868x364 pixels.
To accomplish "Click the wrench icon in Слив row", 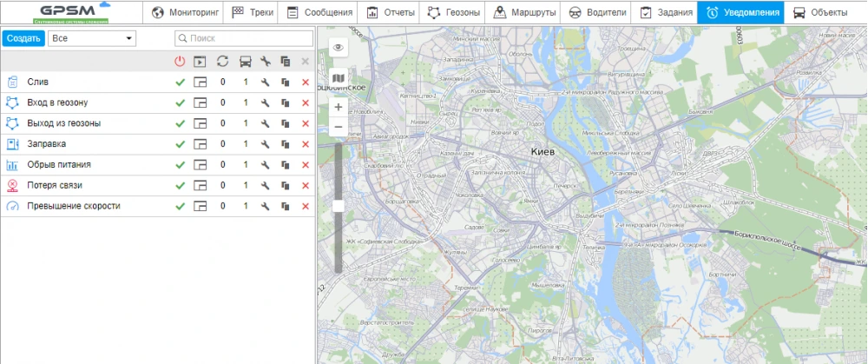I will [x=266, y=82].
